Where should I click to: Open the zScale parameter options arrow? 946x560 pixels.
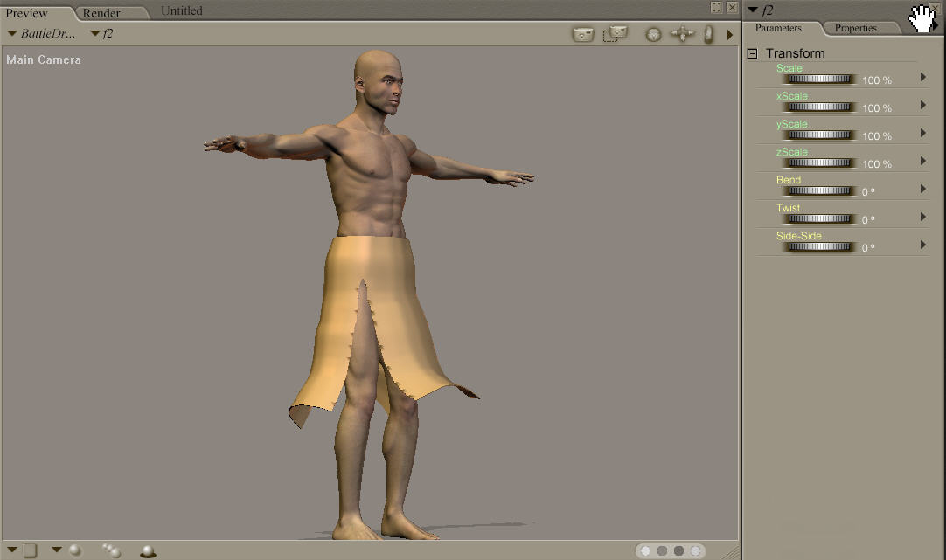(923, 161)
